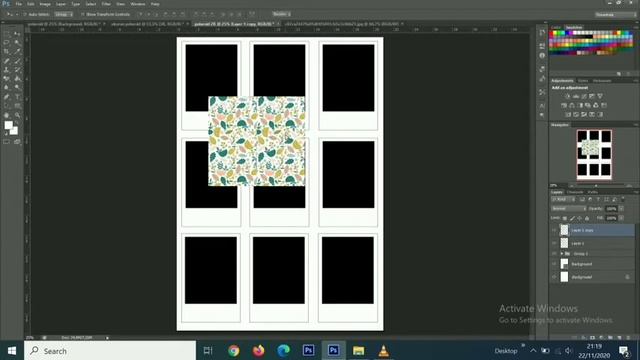The height and width of the screenshot is (360, 640).
Task: Enable the Auto-Select checkbox
Action: (x=25, y=14)
